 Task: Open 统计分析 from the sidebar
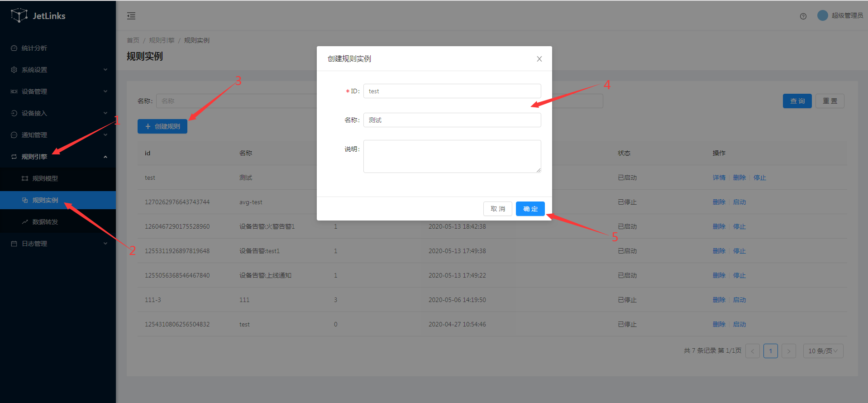click(x=34, y=48)
